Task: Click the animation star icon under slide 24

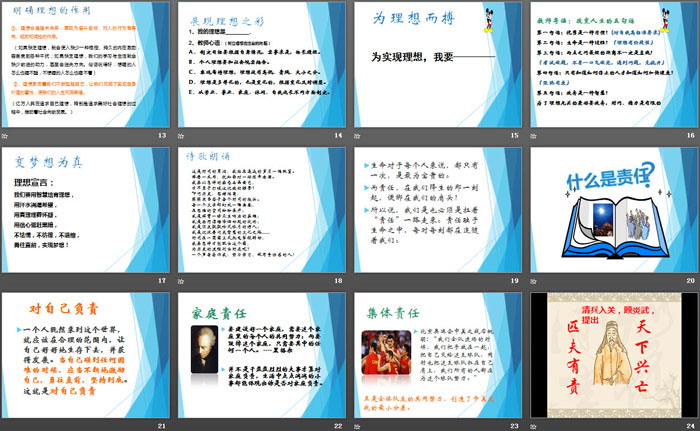Action: point(533,426)
